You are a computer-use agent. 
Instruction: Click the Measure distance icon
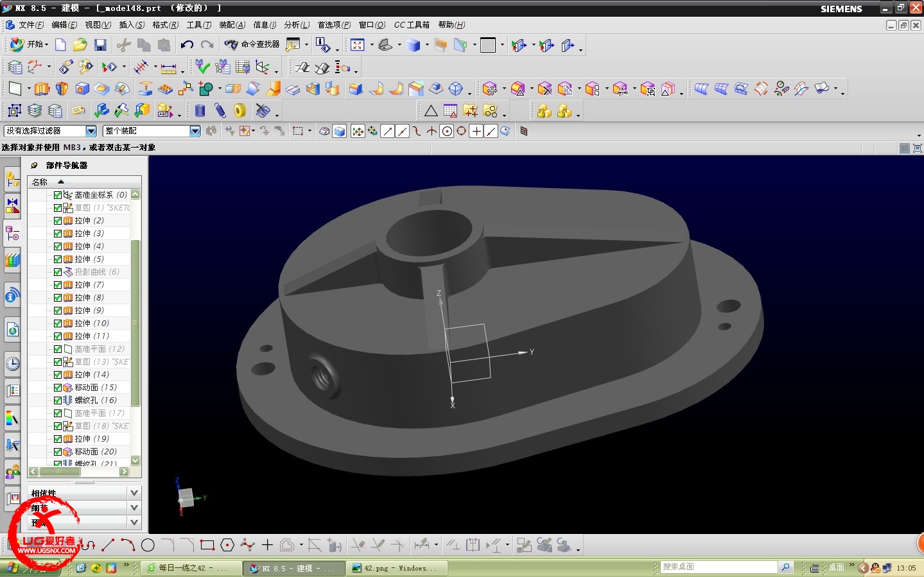pyautogui.click(x=169, y=67)
